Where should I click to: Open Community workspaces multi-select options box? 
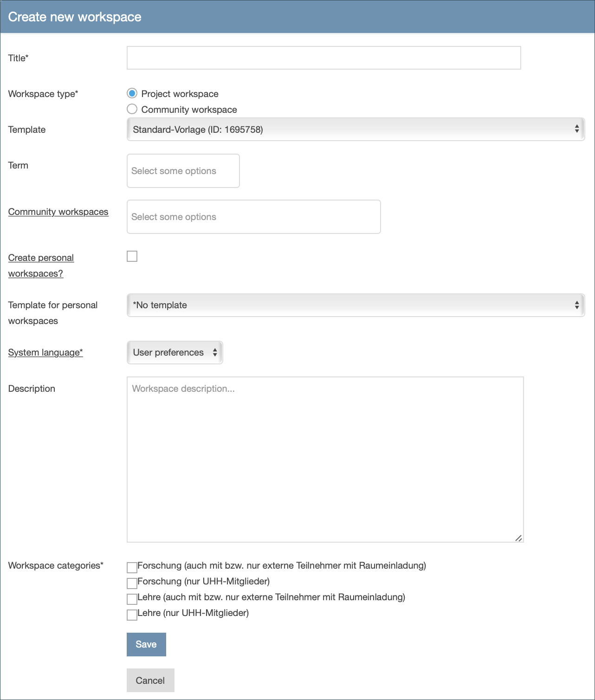coord(254,217)
